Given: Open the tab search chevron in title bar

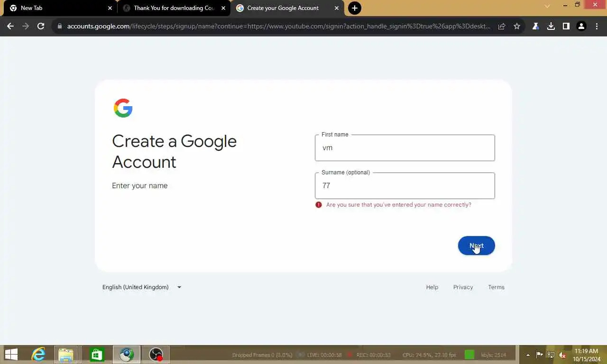Looking at the screenshot, I should pos(547,6).
